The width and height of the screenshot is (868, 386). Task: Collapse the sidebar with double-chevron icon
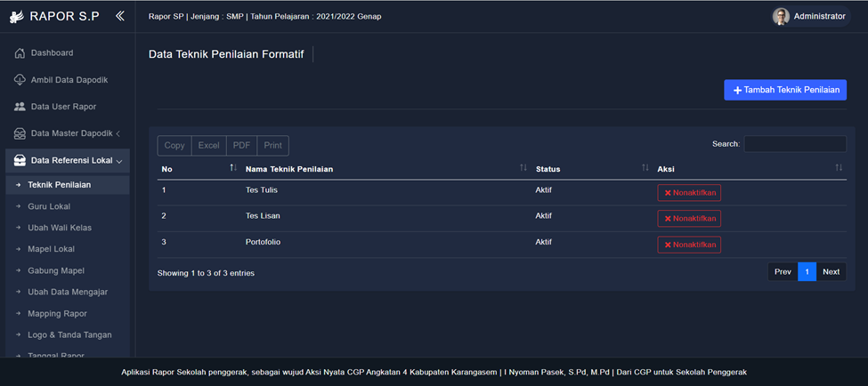[x=120, y=16]
